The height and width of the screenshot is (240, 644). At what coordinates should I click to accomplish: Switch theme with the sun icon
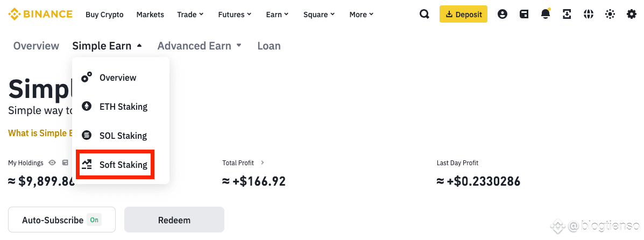[610, 15]
